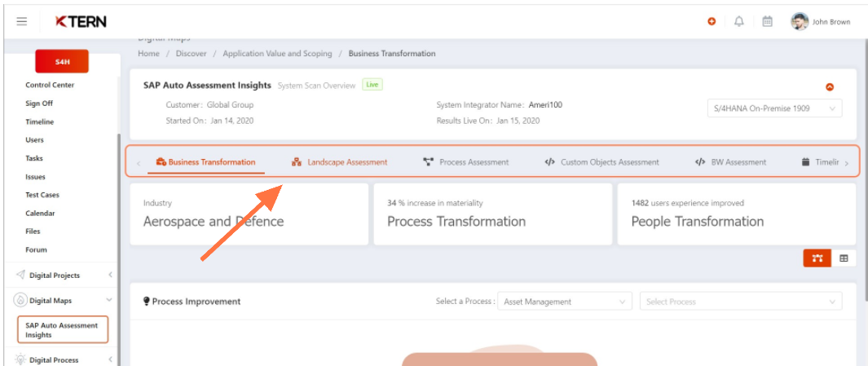This screenshot has width=868, height=366.
Task: Open Tasks in the sidebar
Action: [34, 158]
